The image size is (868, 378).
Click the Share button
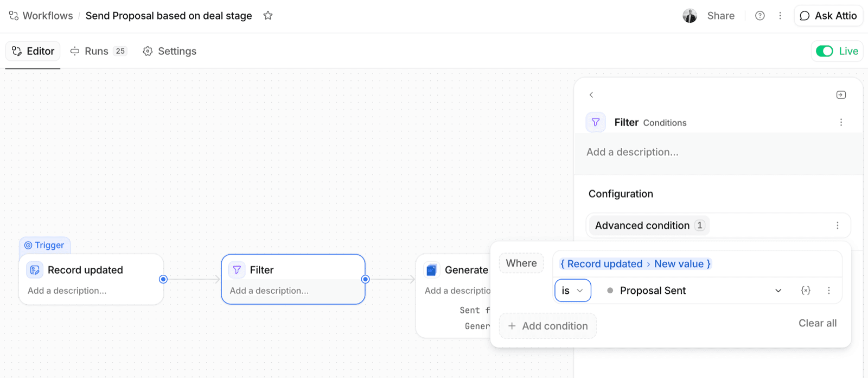(x=720, y=16)
